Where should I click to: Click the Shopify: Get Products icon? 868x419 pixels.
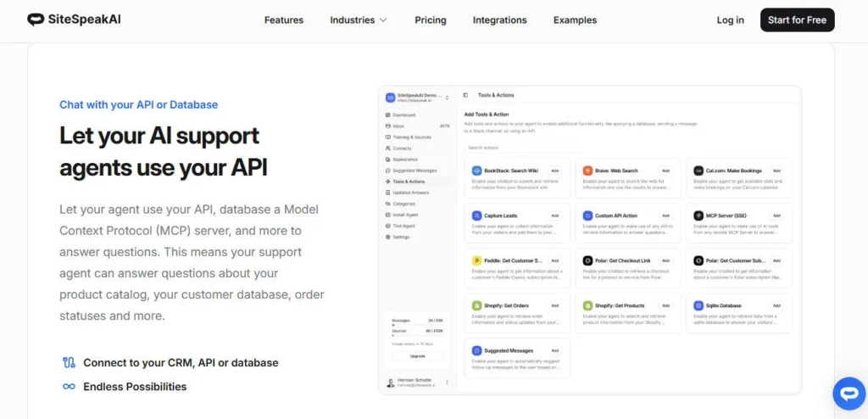point(587,305)
